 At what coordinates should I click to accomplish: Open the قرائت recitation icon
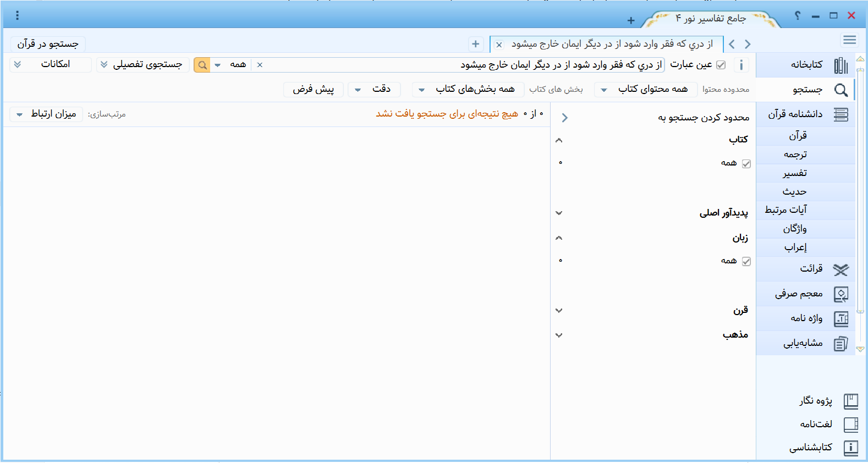pyautogui.click(x=840, y=269)
